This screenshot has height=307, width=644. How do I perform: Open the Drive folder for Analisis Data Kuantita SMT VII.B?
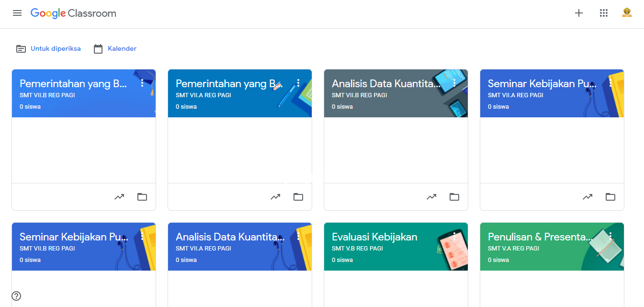click(x=454, y=196)
